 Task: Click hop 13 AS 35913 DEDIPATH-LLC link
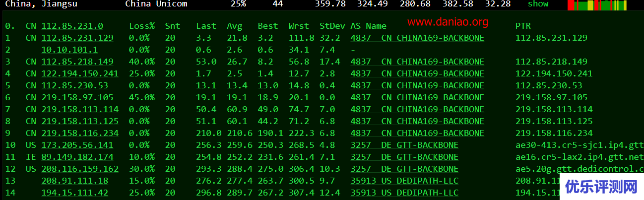(x=404, y=181)
